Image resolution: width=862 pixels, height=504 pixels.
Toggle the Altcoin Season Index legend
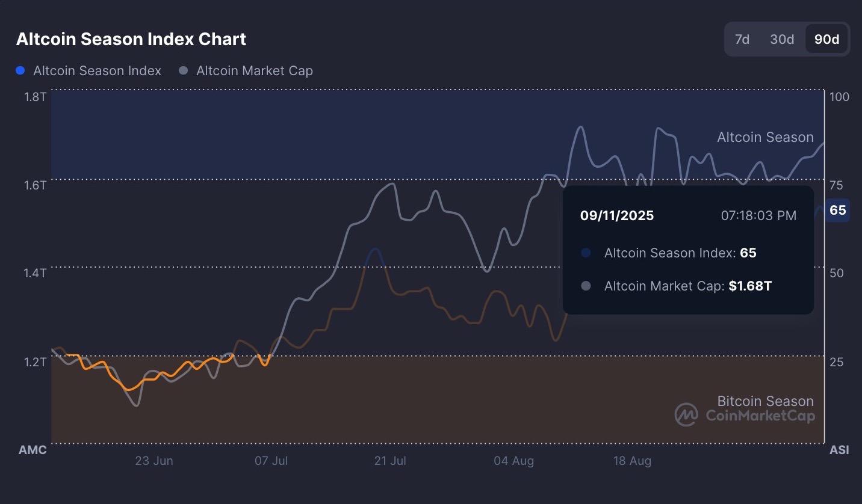(97, 70)
